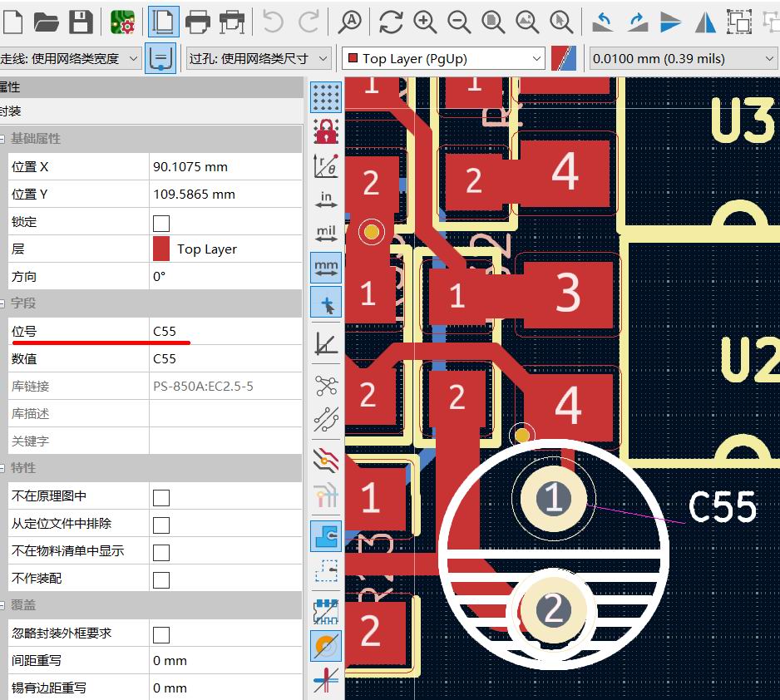The height and width of the screenshot is (700, 780).
Task: Click the Refresh view icon
Action: [x=391, y=22]
